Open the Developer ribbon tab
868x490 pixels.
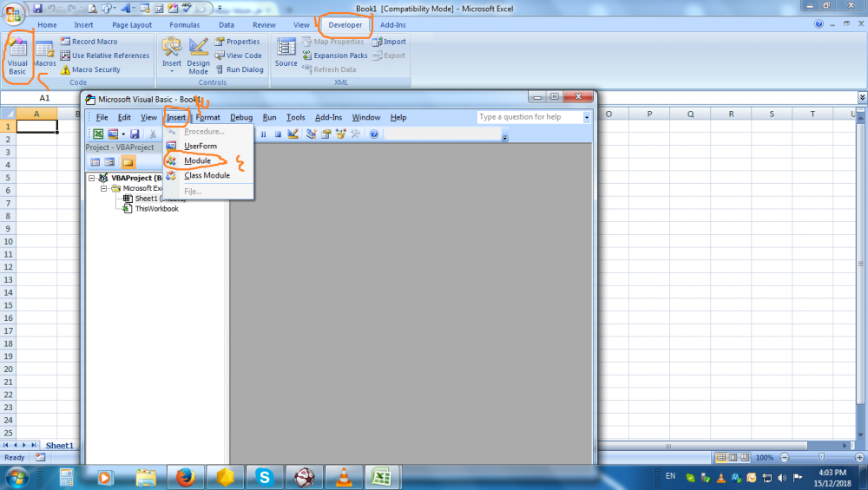(x=345, y=25)
